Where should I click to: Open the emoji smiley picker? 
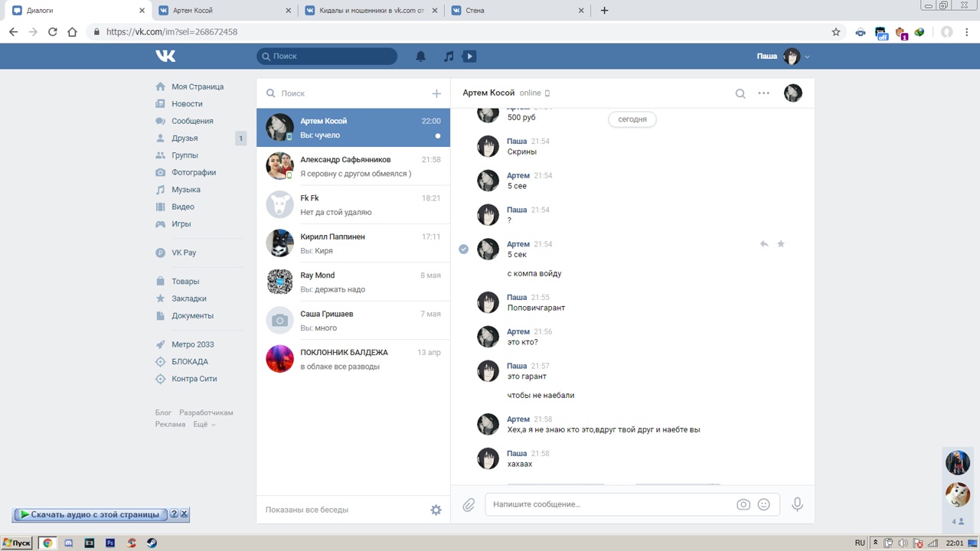tap(763, 505)
